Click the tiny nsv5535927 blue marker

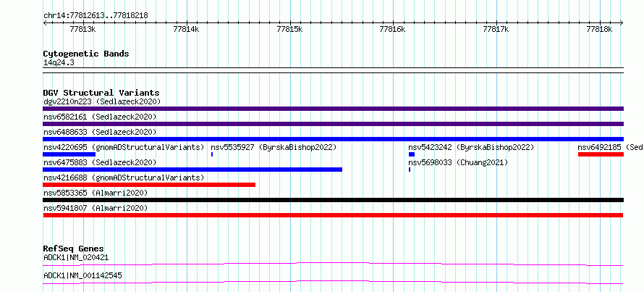tap(212, 154)
